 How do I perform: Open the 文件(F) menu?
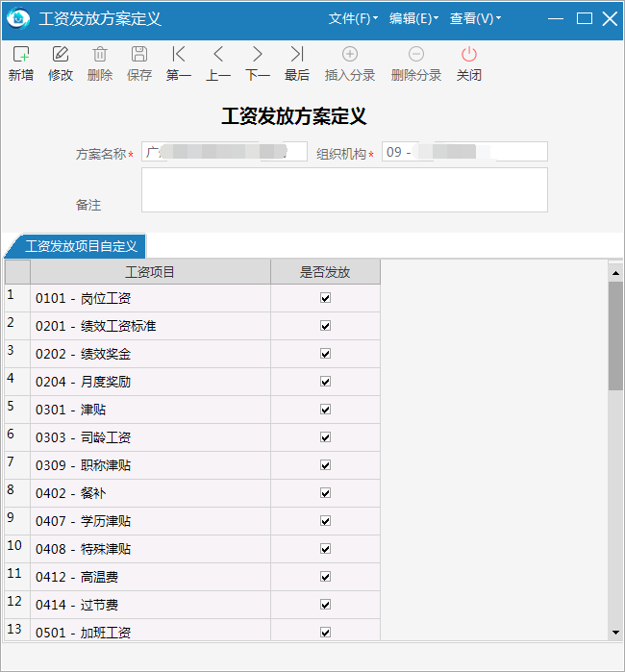(353, 18)
